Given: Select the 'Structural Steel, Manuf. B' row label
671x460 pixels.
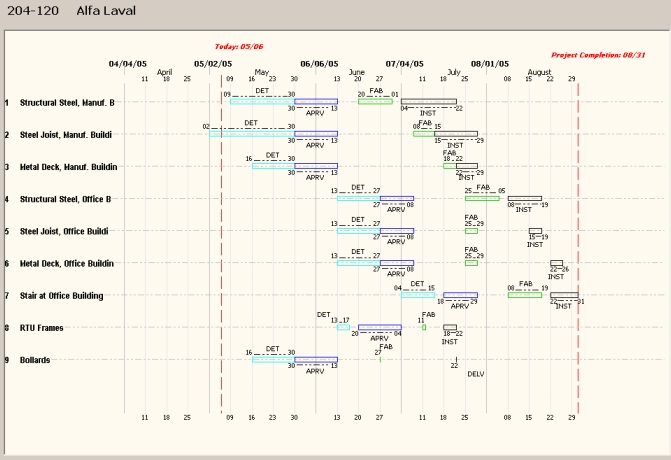Looking at the screenshot, I should [x=67, y=102].
